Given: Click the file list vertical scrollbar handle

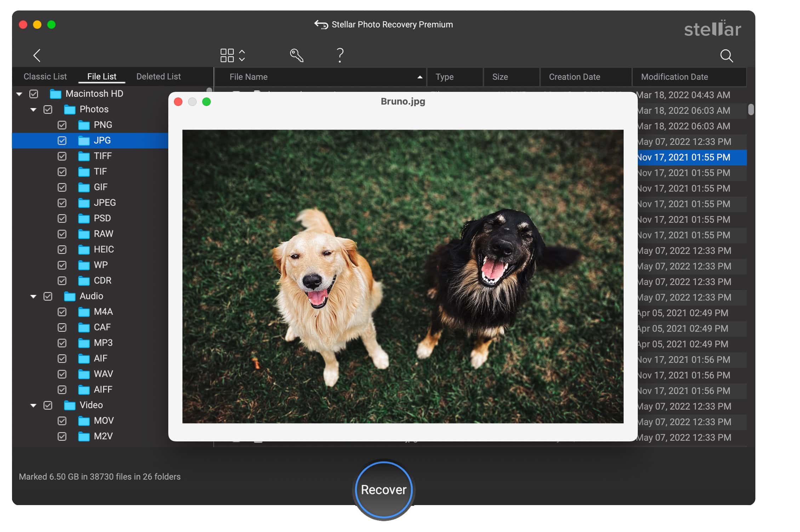Looking at the screenshot, I should tap(751, 110).
